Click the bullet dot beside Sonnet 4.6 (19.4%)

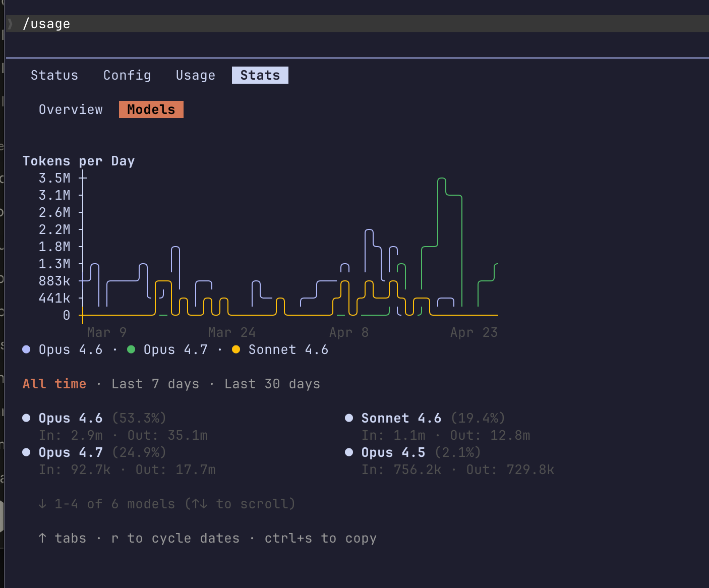[349, 418]
